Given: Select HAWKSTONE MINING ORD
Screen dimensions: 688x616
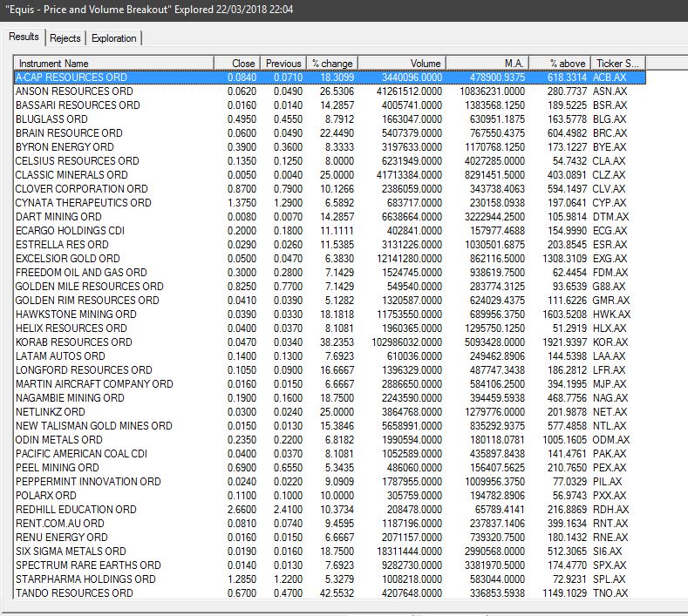Looking at the screenshot, I should 330,315.
